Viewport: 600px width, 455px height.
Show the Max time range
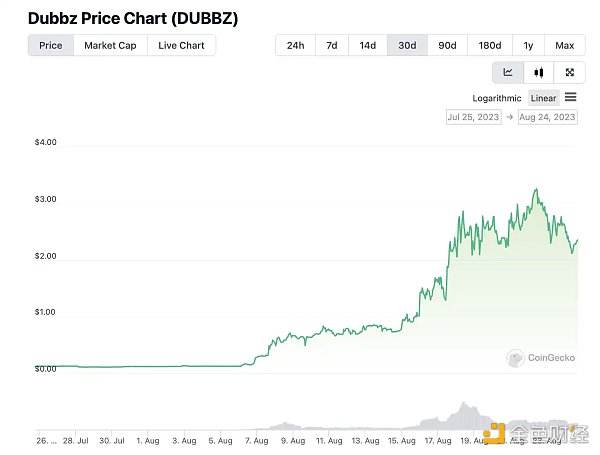565,45
